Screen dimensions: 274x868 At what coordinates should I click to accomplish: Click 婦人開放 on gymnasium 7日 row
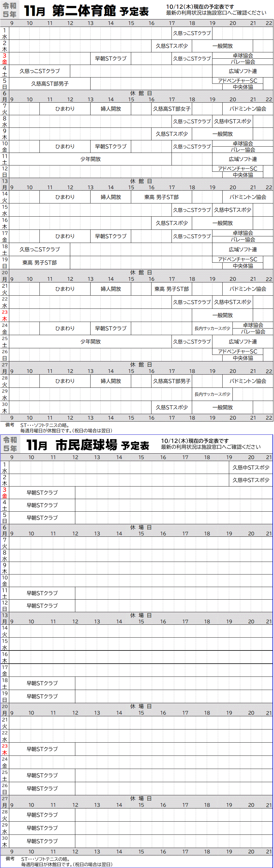(x=111, y=109)
